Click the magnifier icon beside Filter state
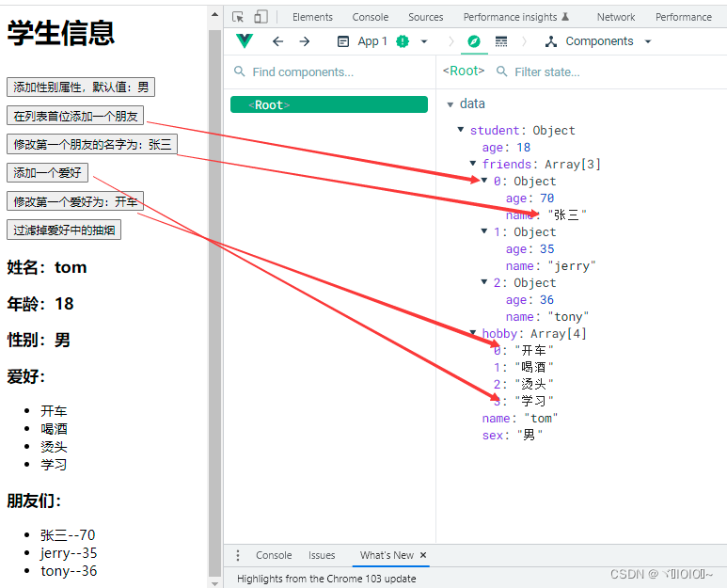727x588 pixels. point(501,72)
